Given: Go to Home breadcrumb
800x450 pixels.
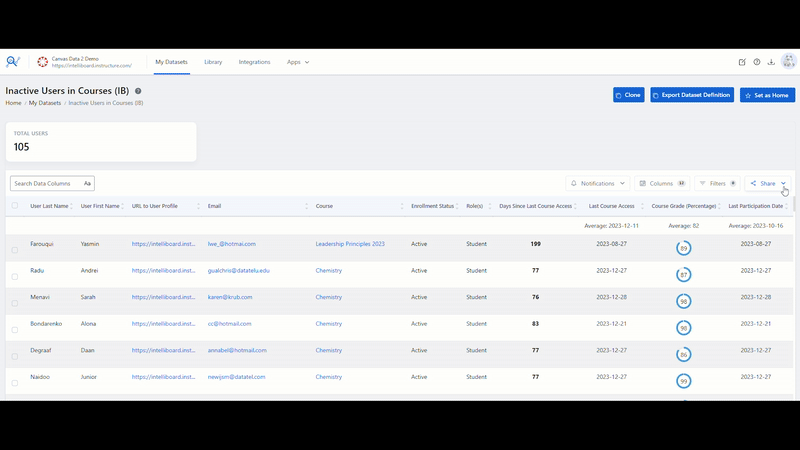Looking at the screenshot, I should (x=13, y=103).
